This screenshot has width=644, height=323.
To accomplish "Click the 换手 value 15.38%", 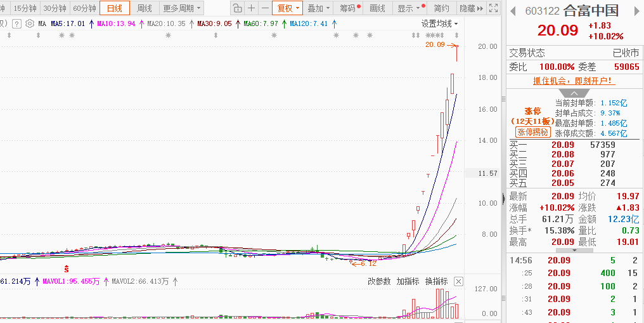I will pyautogui.click(x=560, y=230).
